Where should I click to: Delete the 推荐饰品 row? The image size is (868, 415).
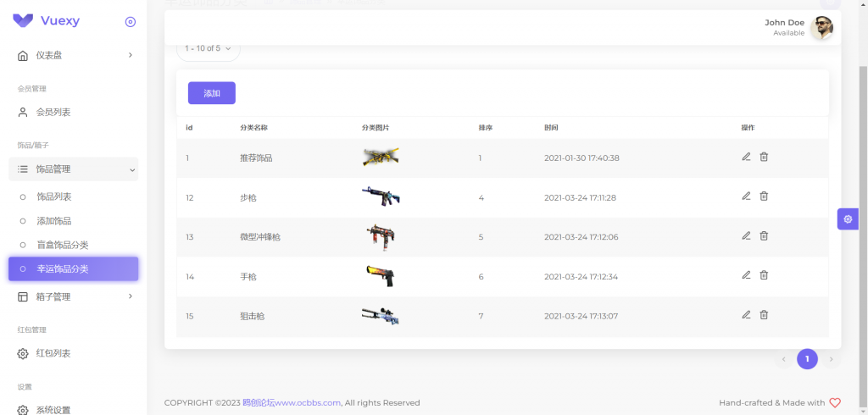pos(764,157)
